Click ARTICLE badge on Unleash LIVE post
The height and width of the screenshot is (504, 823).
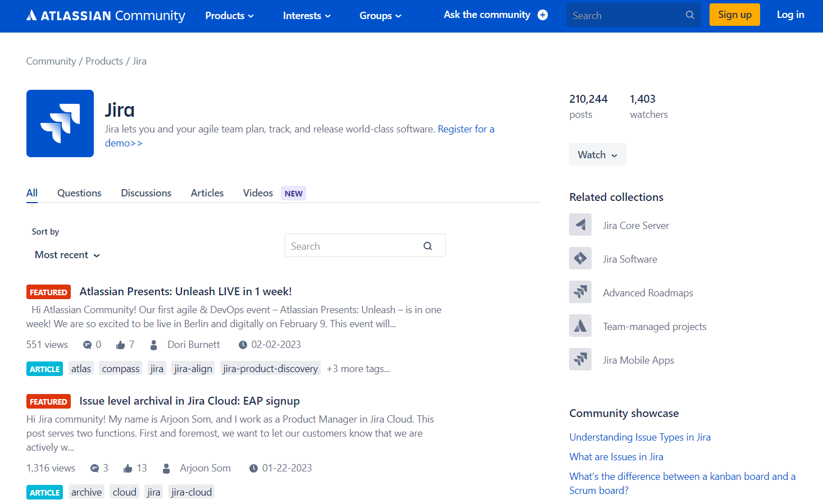[x=44, y=369]
